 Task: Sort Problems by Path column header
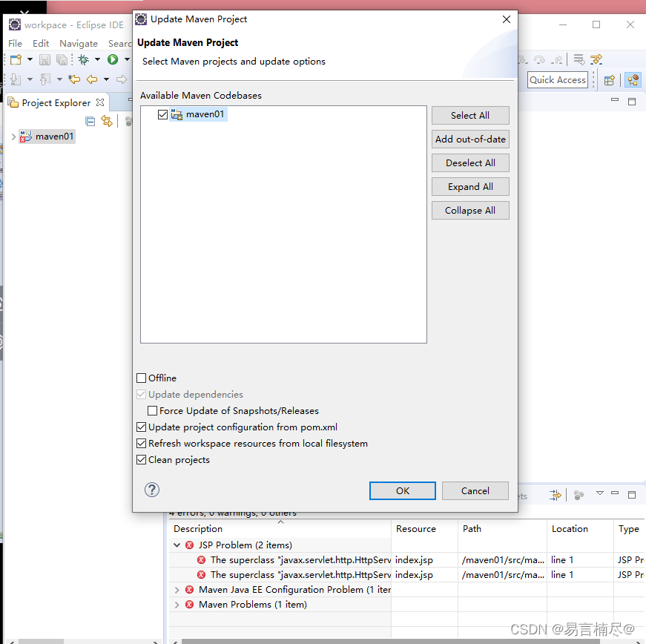pyautogui.click(x=502, y=529)
